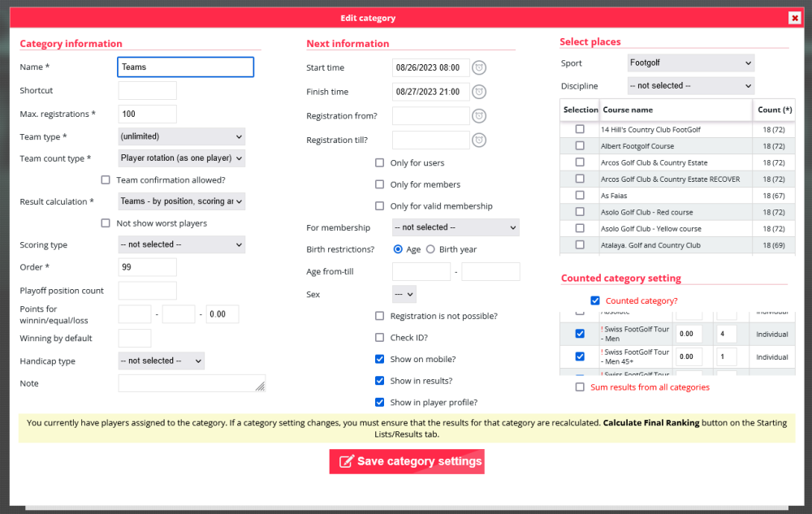Image resolution: width=812 pixels, height=514 pixels.
Task: Enable Team confirmation allowed checkbox
Action: pos(106,180)
